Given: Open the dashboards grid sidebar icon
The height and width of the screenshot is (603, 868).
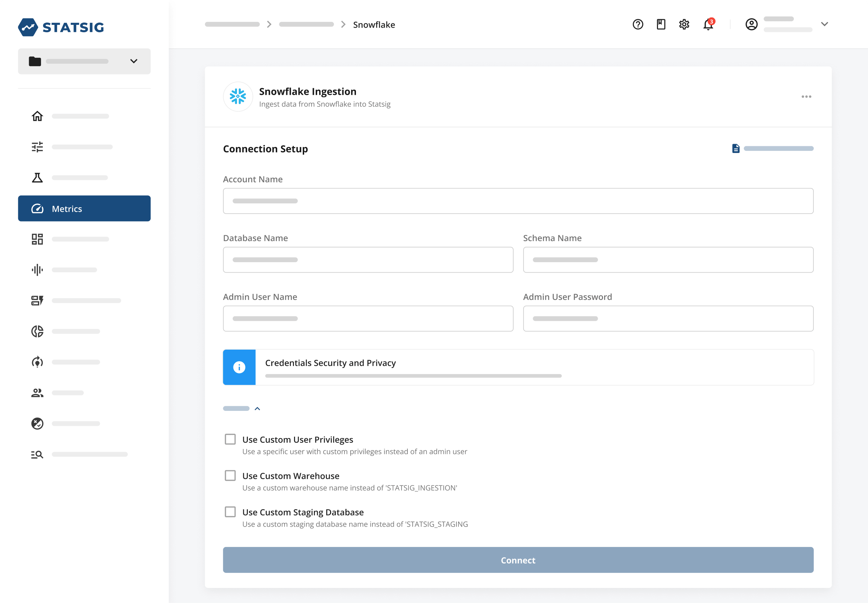Looking at the screenshot, I should [x=37, y=239].
